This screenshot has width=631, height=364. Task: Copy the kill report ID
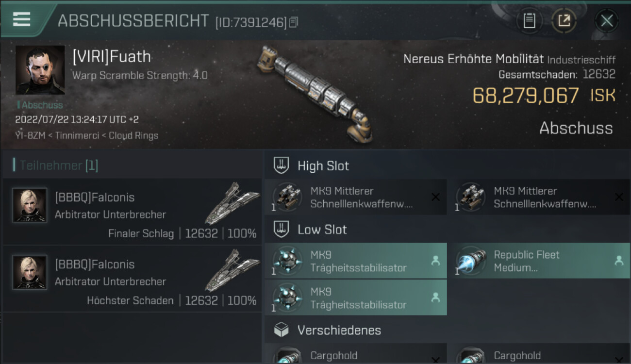pos(293,22)
